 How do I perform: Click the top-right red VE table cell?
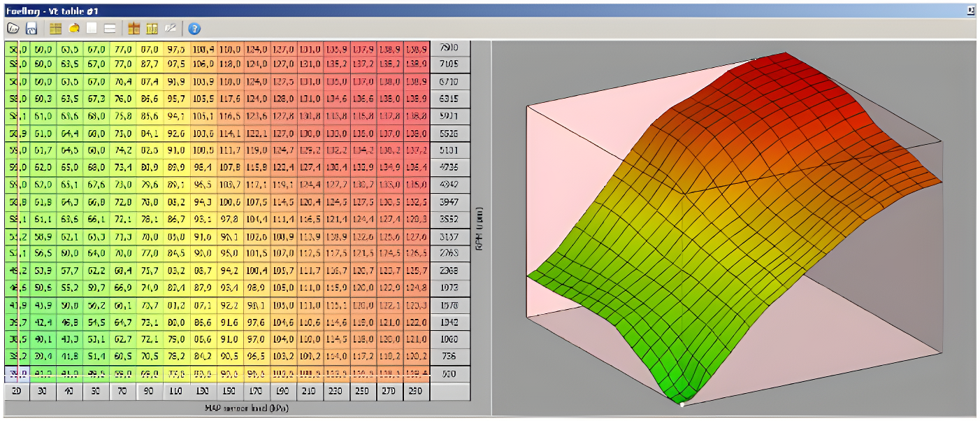[x=416, y=48]
